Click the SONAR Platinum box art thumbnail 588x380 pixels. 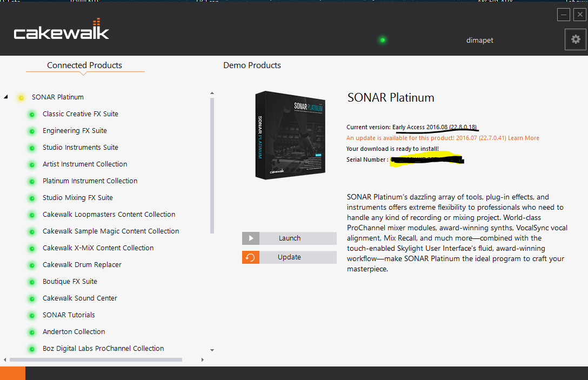290,135
